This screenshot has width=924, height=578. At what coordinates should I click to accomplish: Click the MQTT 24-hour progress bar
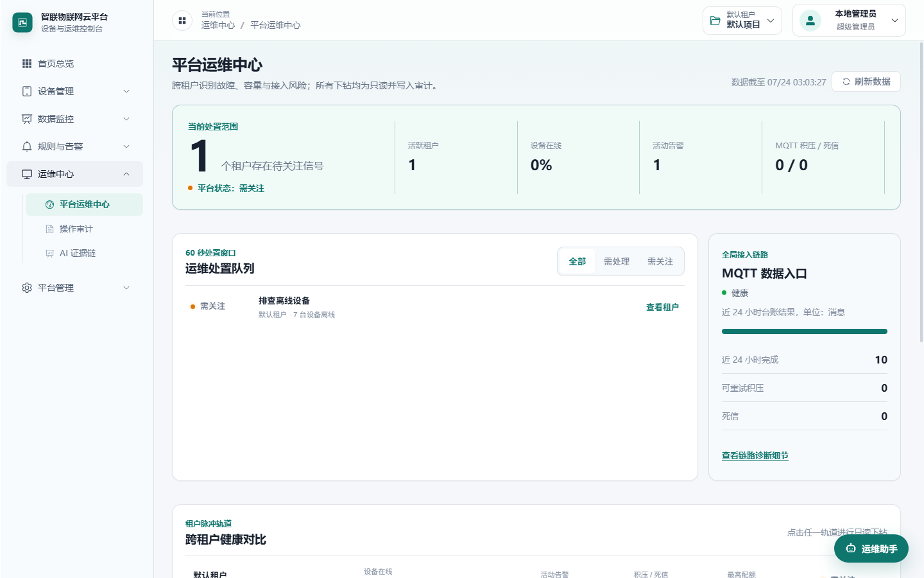805,331
